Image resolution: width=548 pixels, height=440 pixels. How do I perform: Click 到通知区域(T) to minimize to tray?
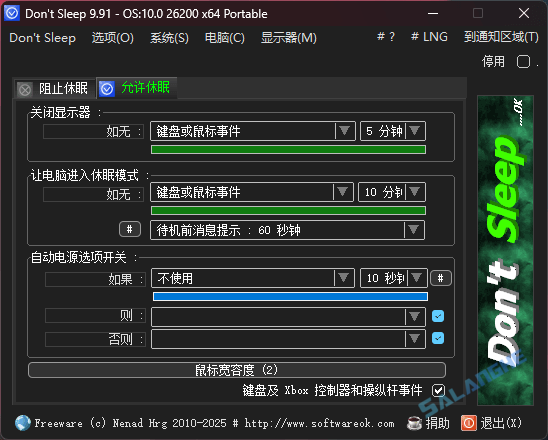(x=501, y=37)
